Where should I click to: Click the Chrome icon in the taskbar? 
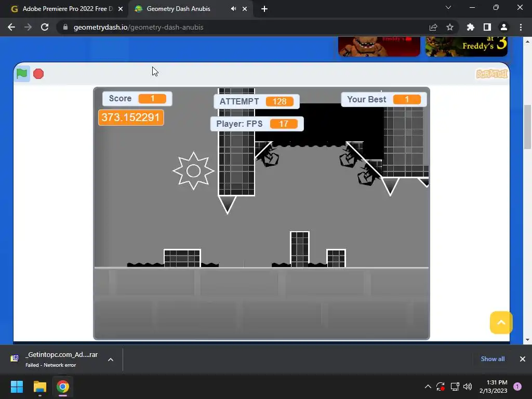[x=63, y=387]
